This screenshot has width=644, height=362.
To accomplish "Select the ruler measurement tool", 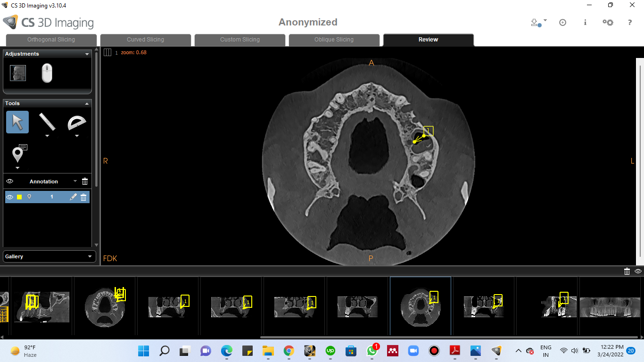I will 47,122.
